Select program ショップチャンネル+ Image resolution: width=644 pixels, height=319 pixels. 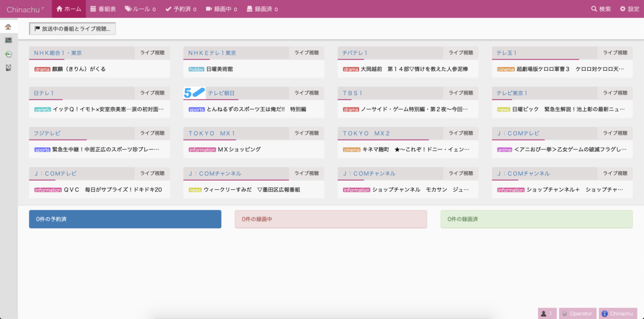click(x=575, y=190)
